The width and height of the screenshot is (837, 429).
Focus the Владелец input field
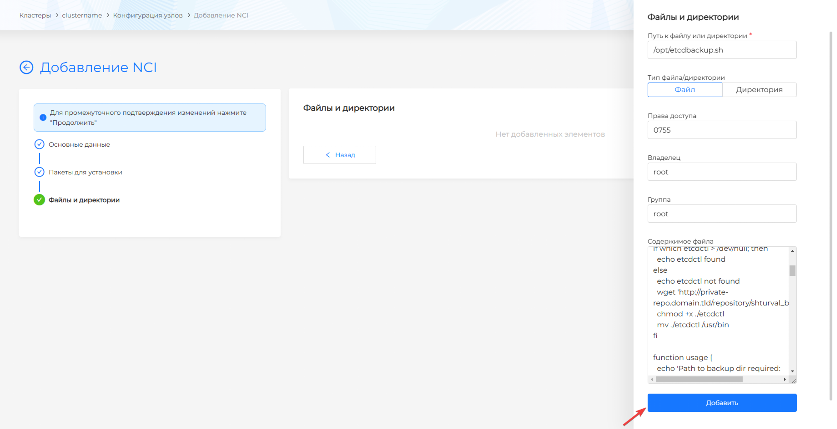click(x=721, y=172)
